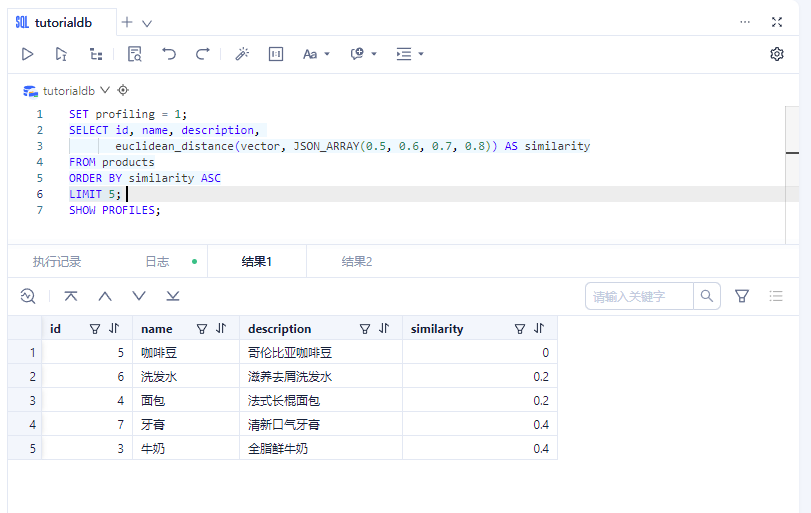Viewport: 811px width, 513px height.
Task: Jump to last result row icon
Action: click(173, 296)
